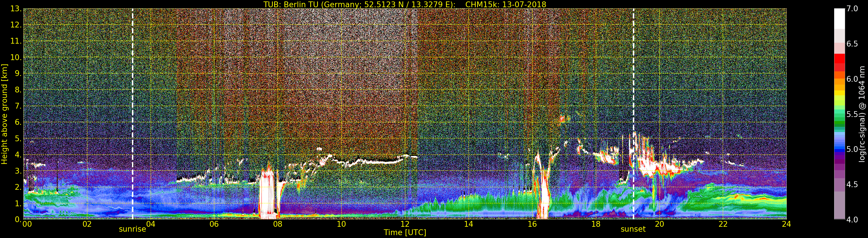Click the 'sunset' label below the time axis
Image resolution: width=868 pixels, height=238 pixels.
[x=633, y=229]
